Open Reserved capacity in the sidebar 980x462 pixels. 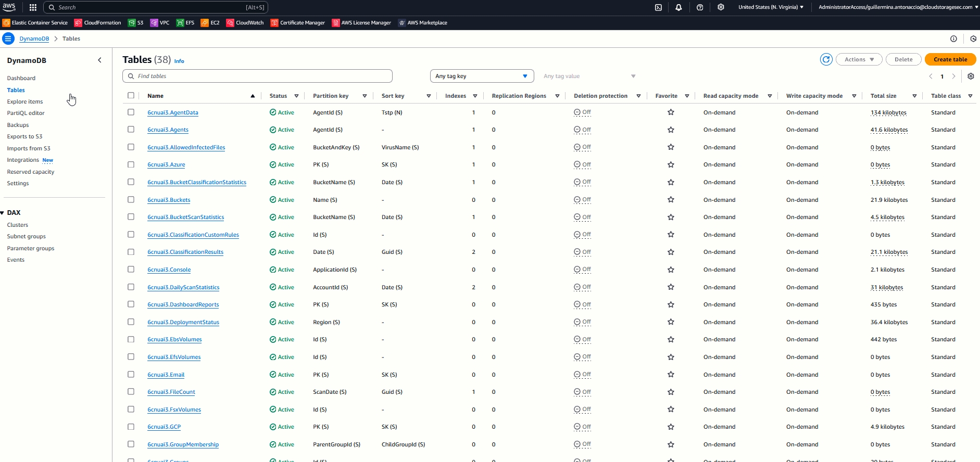31,172
